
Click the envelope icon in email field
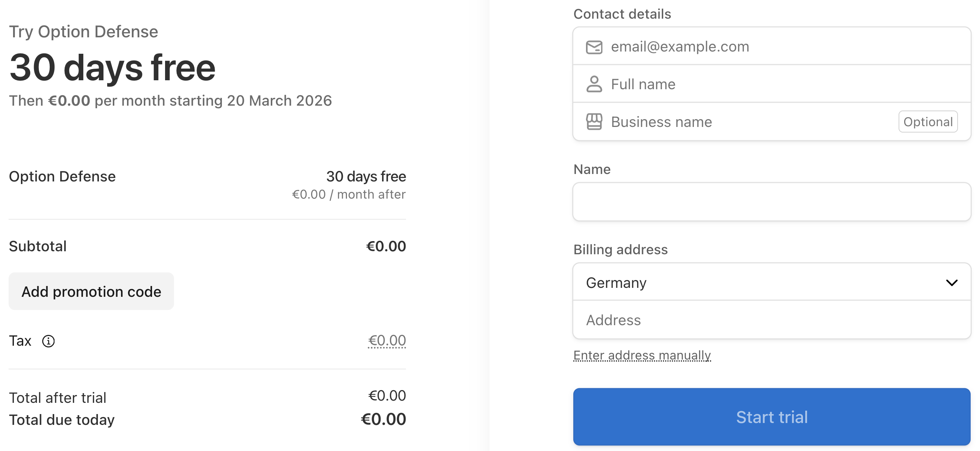click(594, 47)
